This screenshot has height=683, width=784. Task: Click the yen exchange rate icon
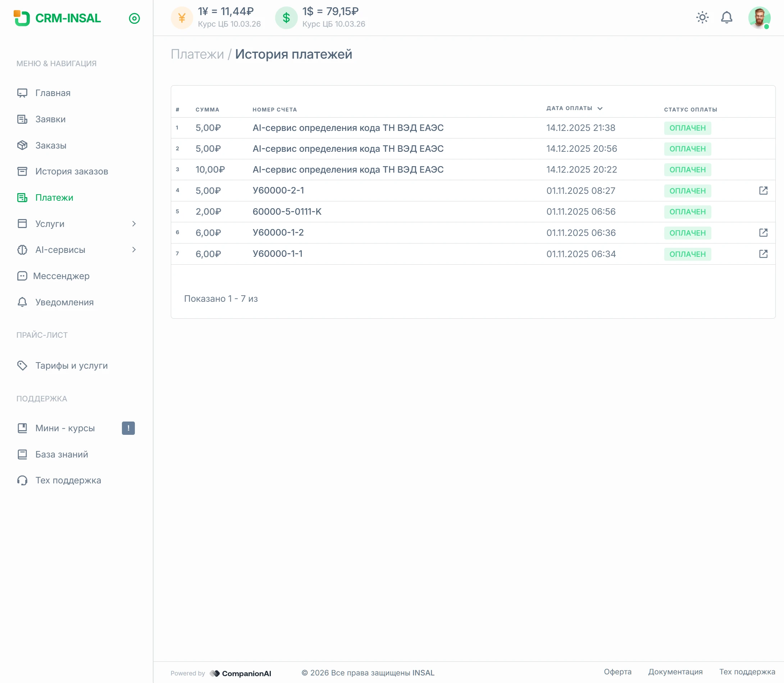click(182, 18)
